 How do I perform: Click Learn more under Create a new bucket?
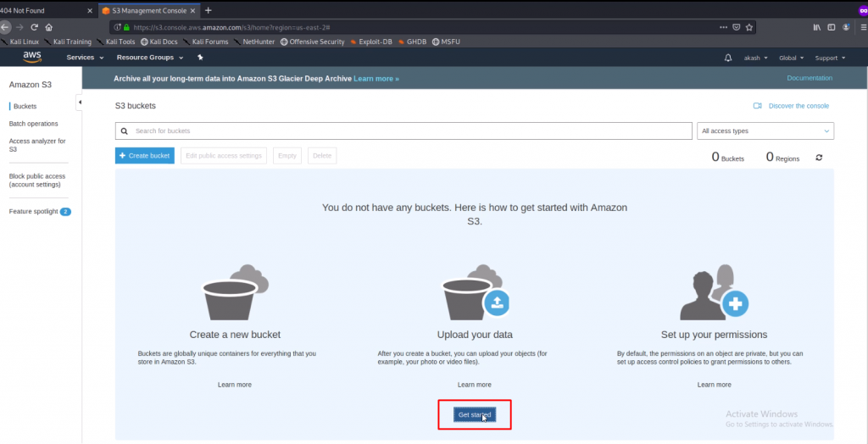point(235,385)
